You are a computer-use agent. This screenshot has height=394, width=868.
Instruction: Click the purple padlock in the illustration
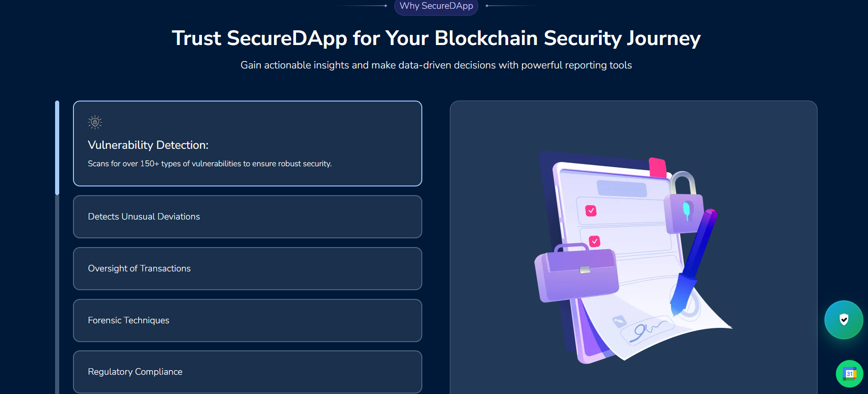tap(683, 206)
